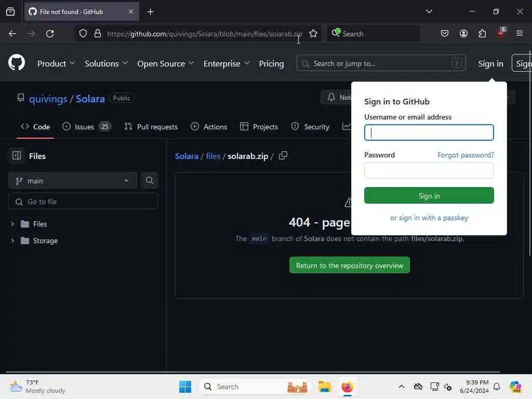532x399 pixels.
Task: Click Solara in the breadcrumb path
Action: (187, 156)
